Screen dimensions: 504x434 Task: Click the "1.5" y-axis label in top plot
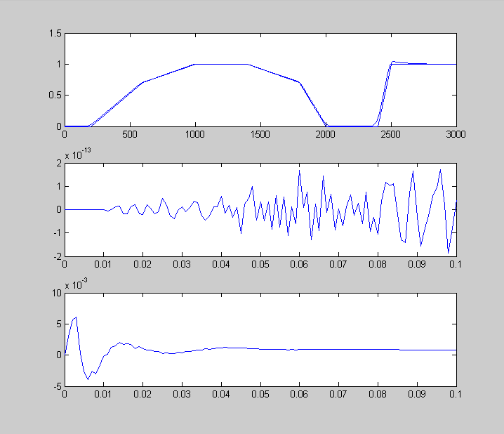[55, 33]
